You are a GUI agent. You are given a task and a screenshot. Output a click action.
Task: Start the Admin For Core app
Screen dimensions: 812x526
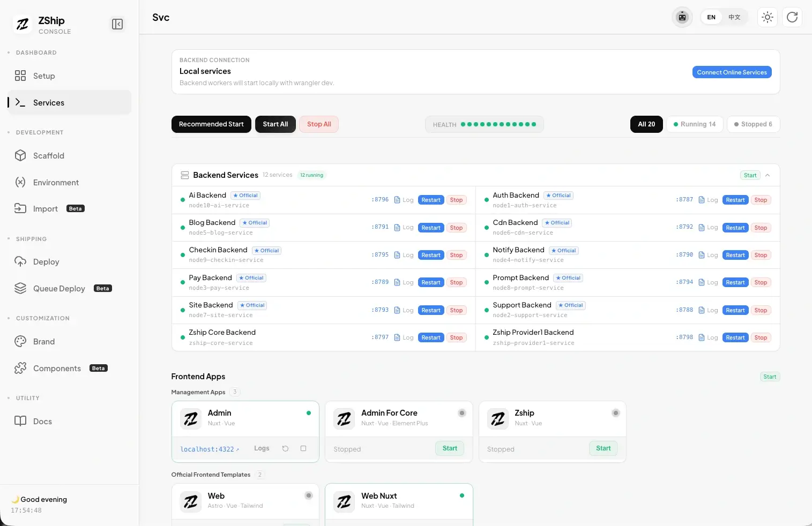tap(450, 448)
